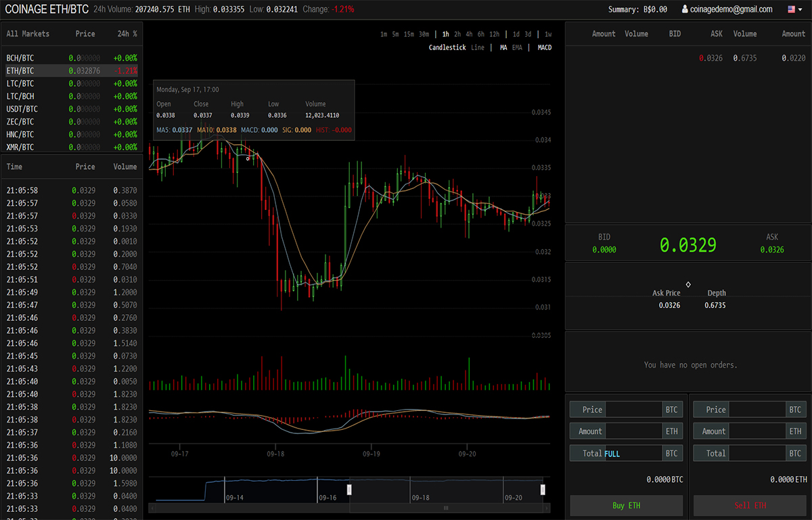Focus the sell Price input field
The image size is (812, 520).
(757, 410)
